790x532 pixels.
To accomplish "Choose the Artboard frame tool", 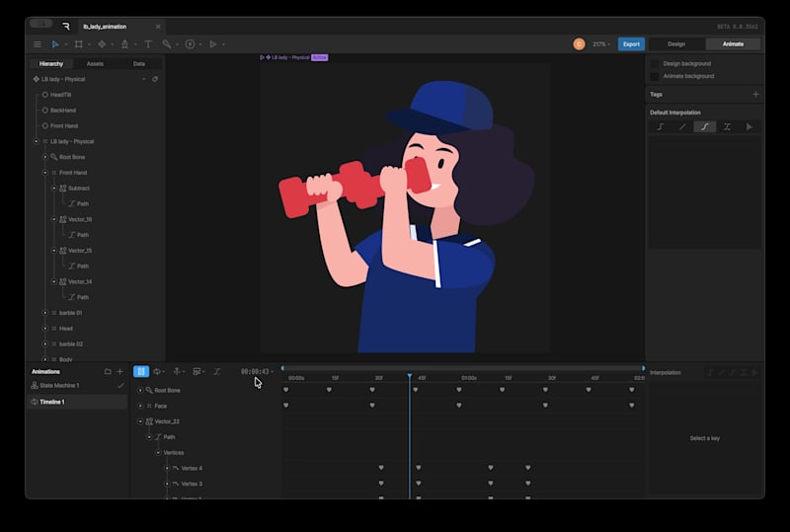I will pos(79,44).
